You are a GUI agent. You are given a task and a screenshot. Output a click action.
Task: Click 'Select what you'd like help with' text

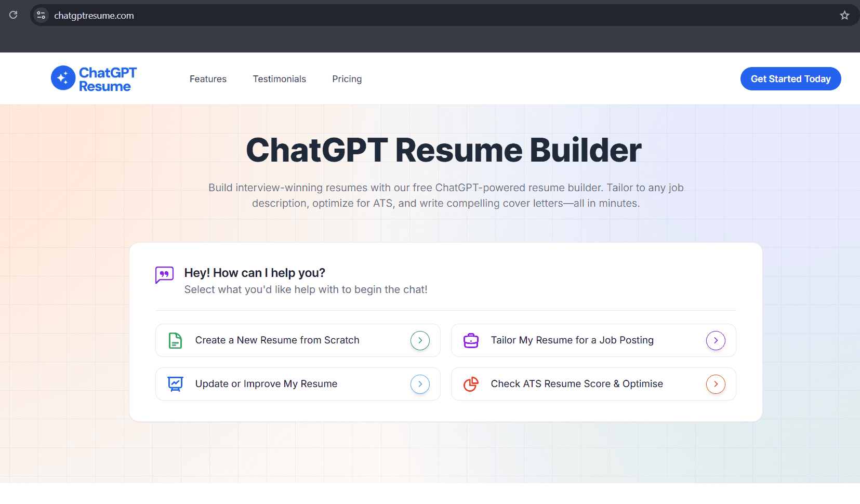click(x=306, y=289)
